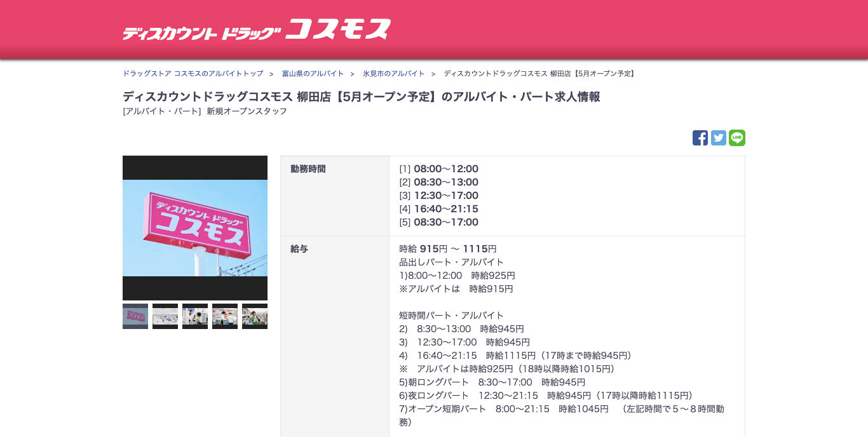Click the ディスカウントドラッグ コスモス header logo
This screenshot has width=868, height=437.
point(256,29)
